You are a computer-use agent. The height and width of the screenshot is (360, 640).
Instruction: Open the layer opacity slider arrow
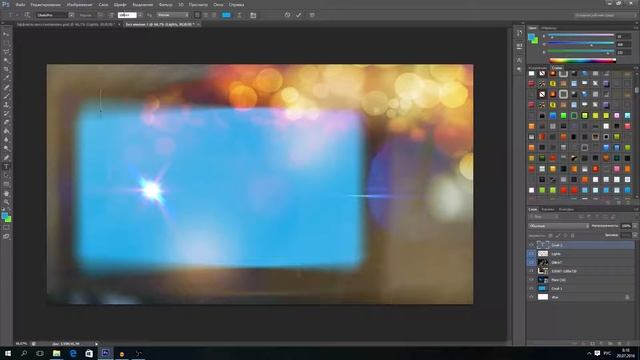pos(634,226)
